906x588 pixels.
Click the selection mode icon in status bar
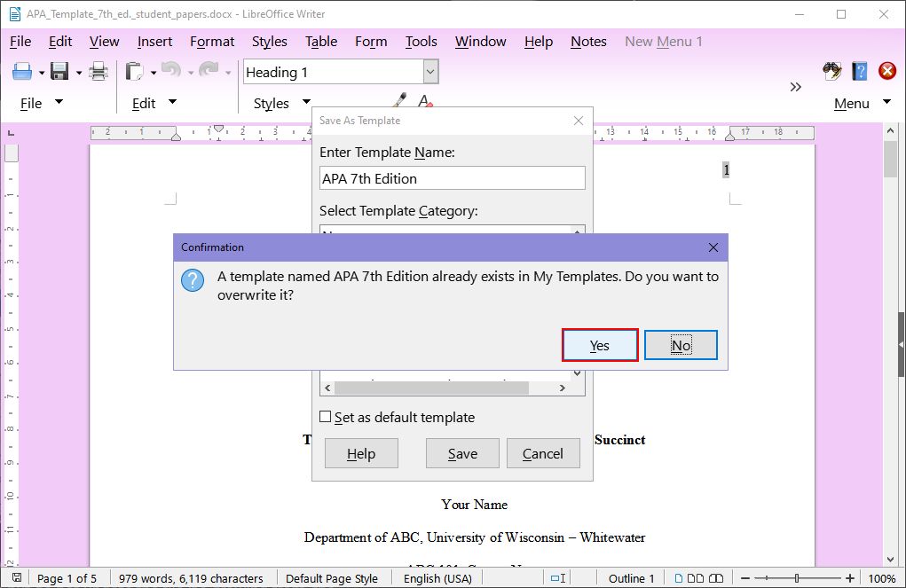tap(558, 578)
